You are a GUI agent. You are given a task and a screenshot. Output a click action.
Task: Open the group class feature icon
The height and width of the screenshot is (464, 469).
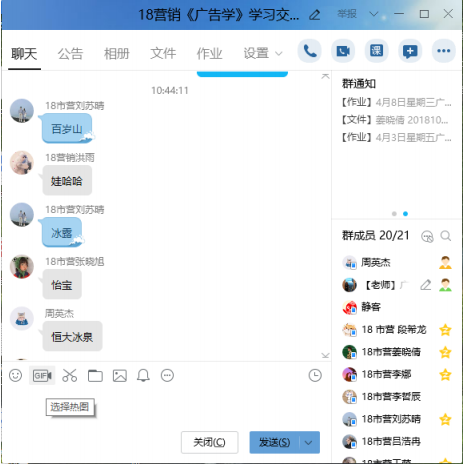coord(377,51)
